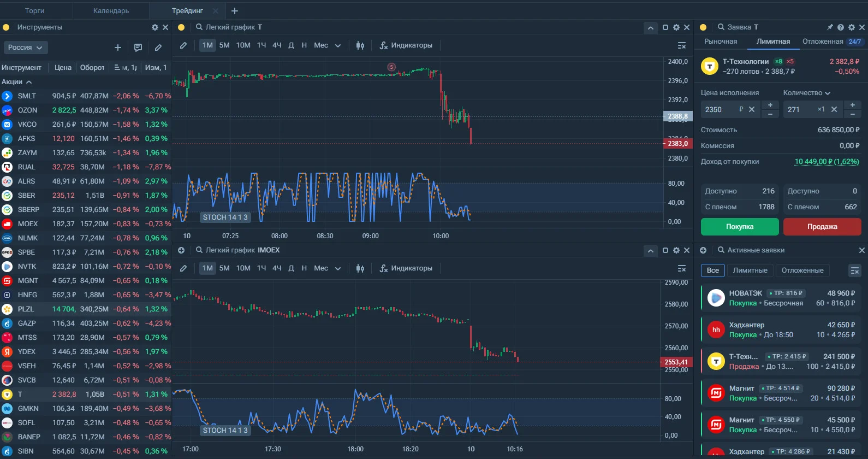Toggle Д timeframe on IMOEX chart

(x=291, y=268)
